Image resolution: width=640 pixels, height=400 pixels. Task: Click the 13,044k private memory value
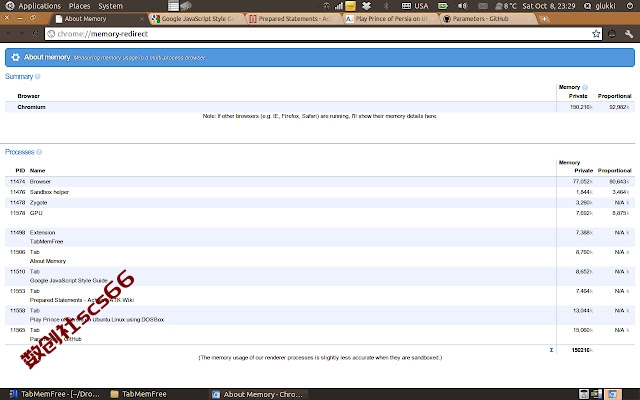click(583, 311)
